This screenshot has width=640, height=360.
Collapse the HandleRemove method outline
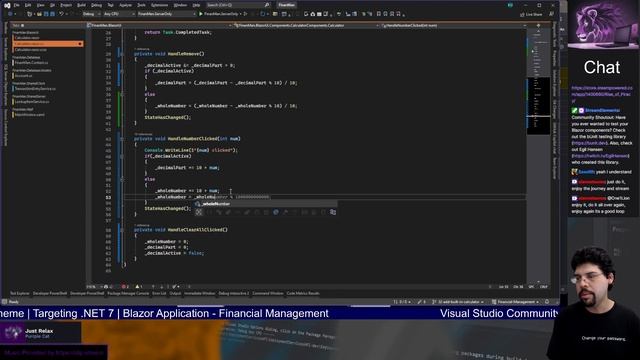(122, 54)
